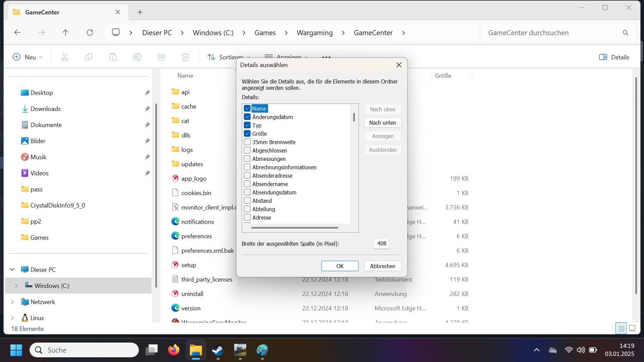
Task: Open the Neu dropdown menu
Action: (x=28, y=57)
